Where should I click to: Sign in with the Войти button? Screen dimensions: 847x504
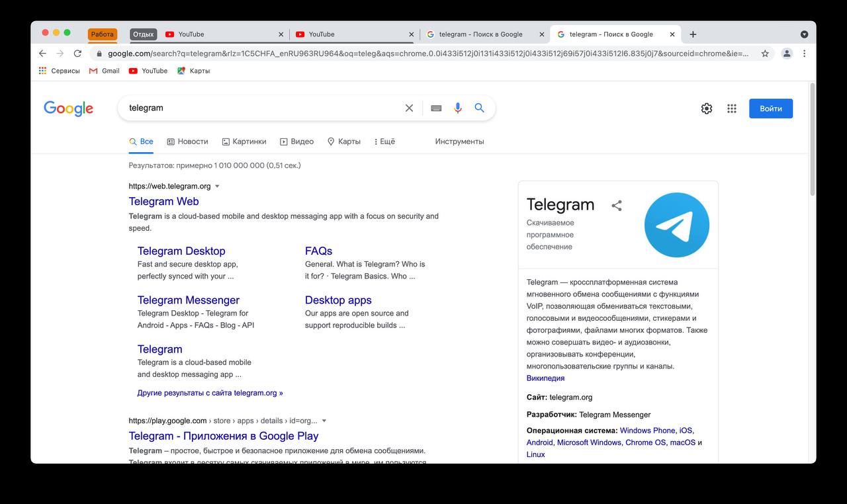click(771, 108)
